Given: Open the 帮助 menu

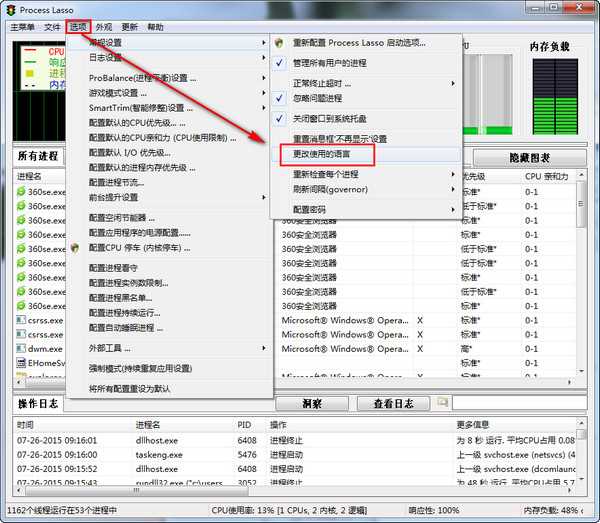Looking at the screenshot, I should (x=155, y=27).
